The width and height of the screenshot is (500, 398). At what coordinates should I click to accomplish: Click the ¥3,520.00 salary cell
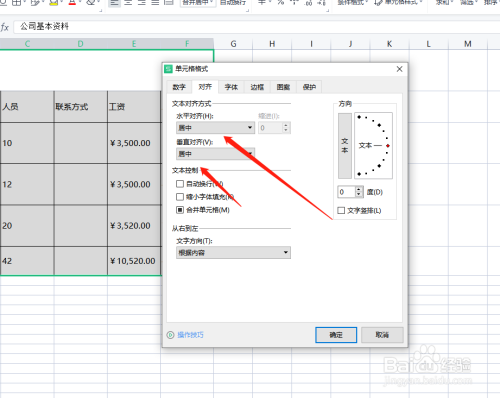pyautogui.click(x=134, y=226)
